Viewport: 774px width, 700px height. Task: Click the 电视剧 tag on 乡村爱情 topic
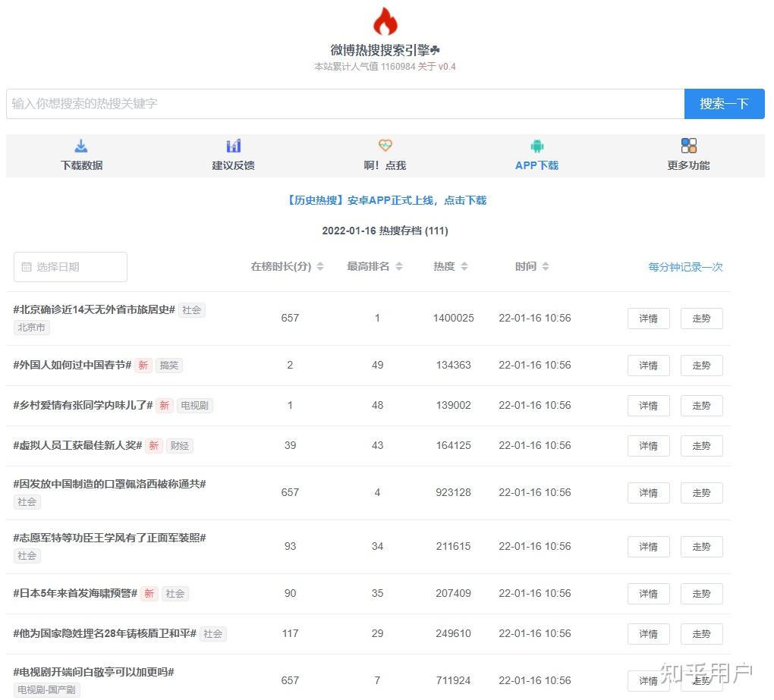coord(194,406)
